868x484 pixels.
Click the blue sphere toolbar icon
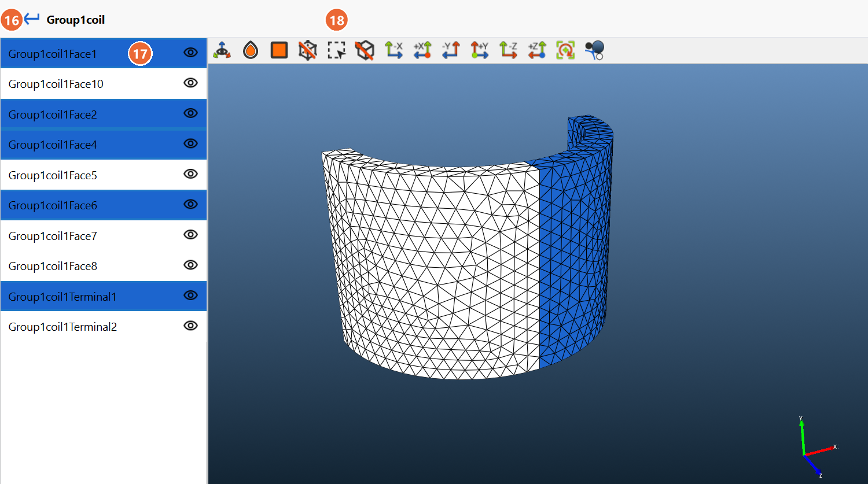click(594, 50)
